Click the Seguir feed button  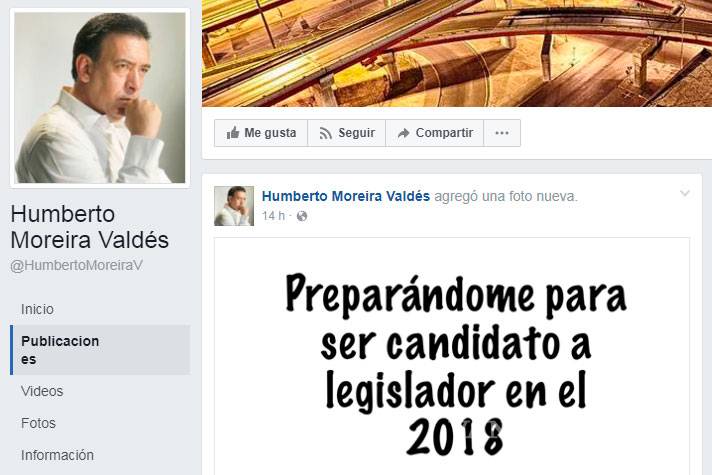pyautogui.click(x=347, y=133)
